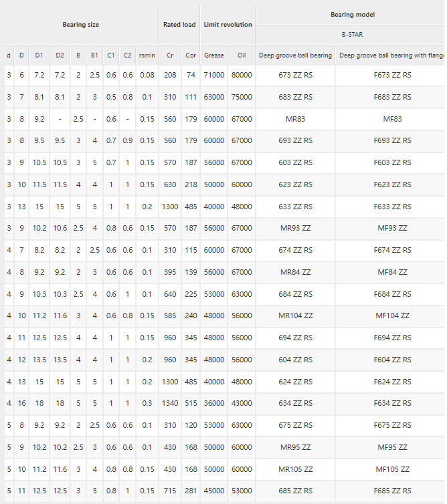Screen dimensions: 447x504
Task: Click the 'Cor' column header
Action: click(191, 55)
